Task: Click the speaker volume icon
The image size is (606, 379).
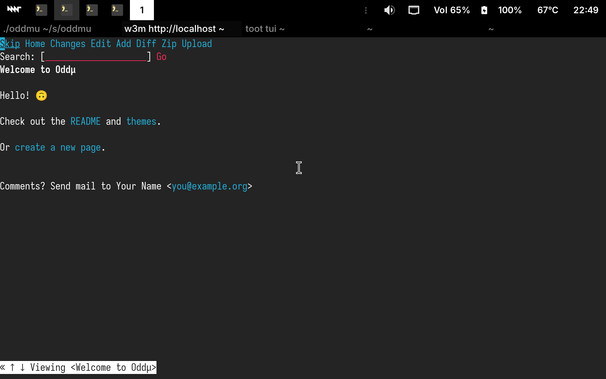Action: [389, 10]
